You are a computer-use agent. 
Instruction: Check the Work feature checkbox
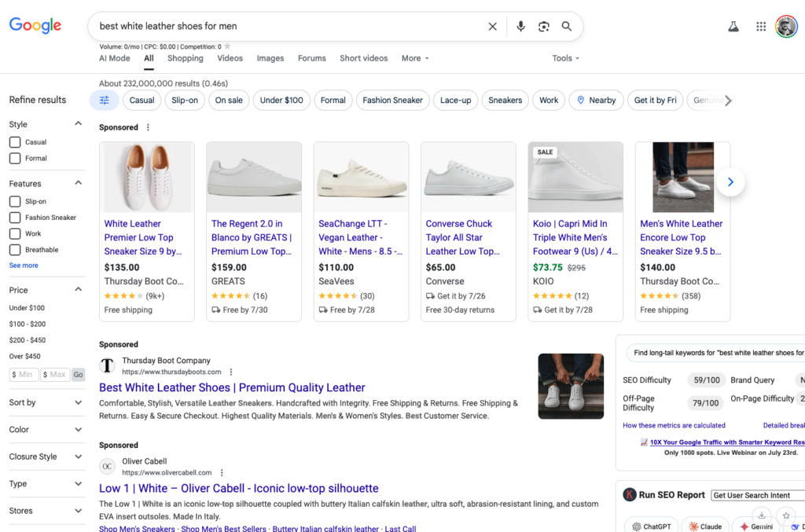click(15, 233)
